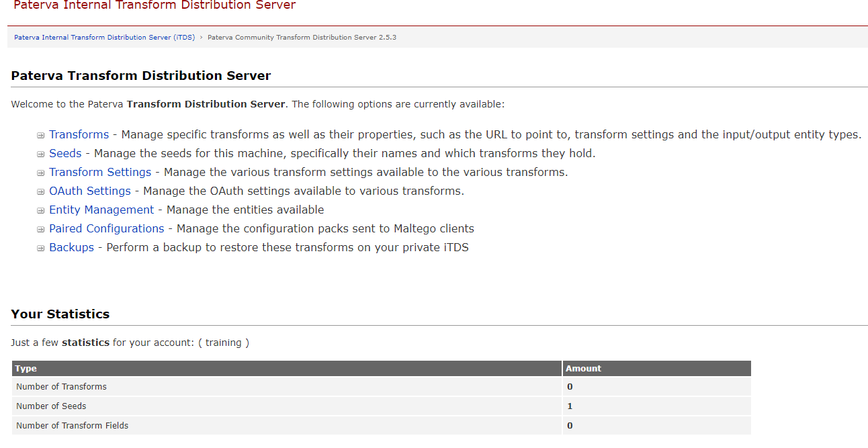The width and height of the screenshot is (868, 448).
Task: Click the 'Paterva Transform Distribution Server' heading
Action: [141, 76]
